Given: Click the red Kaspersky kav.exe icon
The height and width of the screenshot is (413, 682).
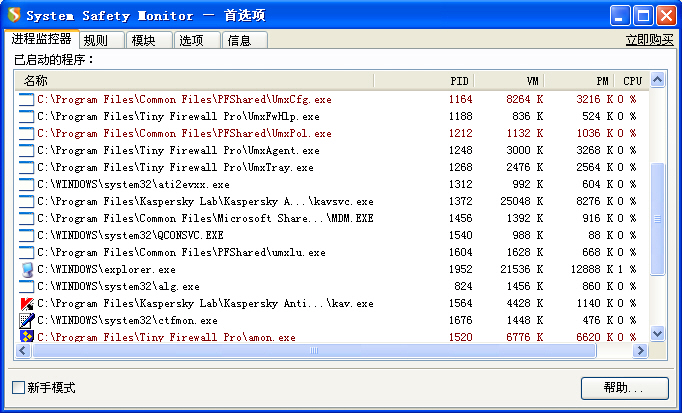Looking at the screenshot, I should pos(27,303).
